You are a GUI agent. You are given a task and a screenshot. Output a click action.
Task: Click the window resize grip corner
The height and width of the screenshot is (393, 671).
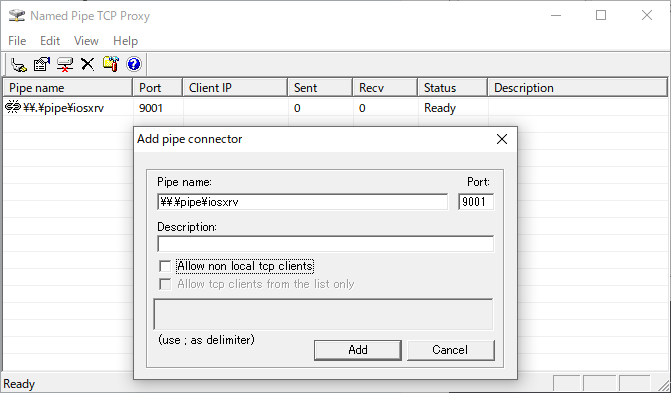click(663, 385)
